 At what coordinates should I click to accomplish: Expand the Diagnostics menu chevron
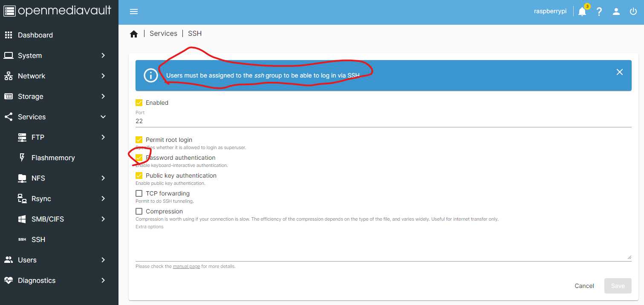(x=103, y=280)
